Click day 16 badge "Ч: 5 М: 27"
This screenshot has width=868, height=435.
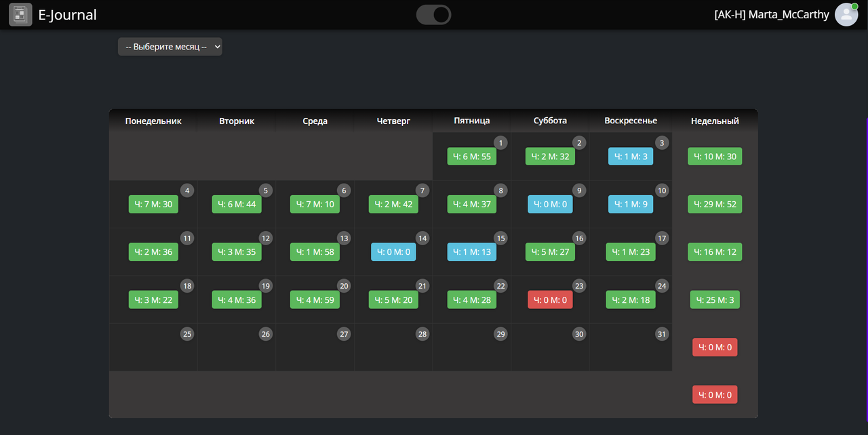[x=550, y=251]
